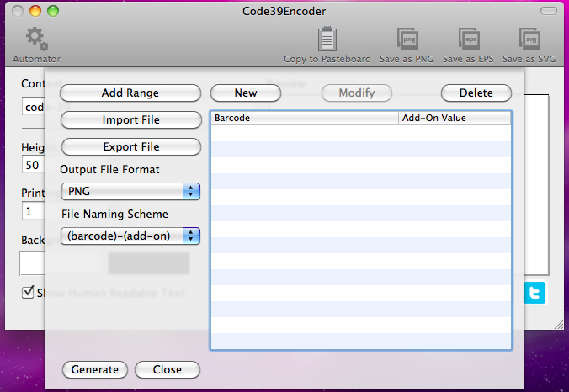Click the Generate button
This screenshot has width=569, height=392.
(x=95, y=369)
